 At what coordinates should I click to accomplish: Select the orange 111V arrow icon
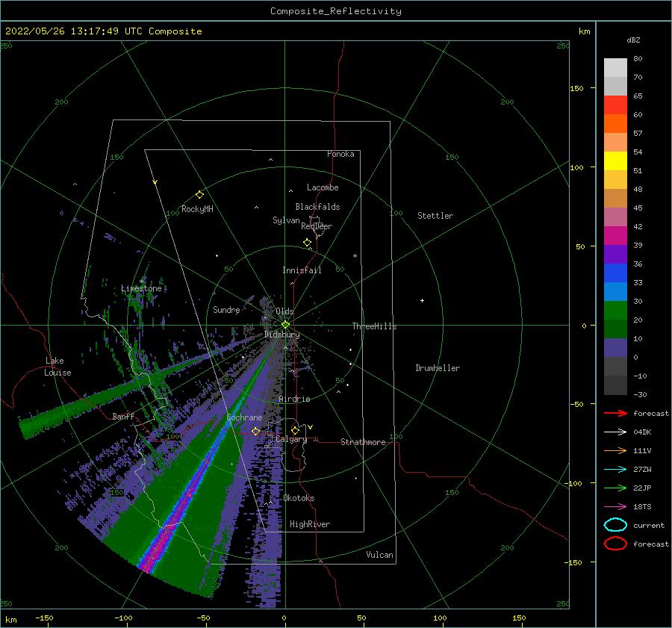[x=615, y=450]
